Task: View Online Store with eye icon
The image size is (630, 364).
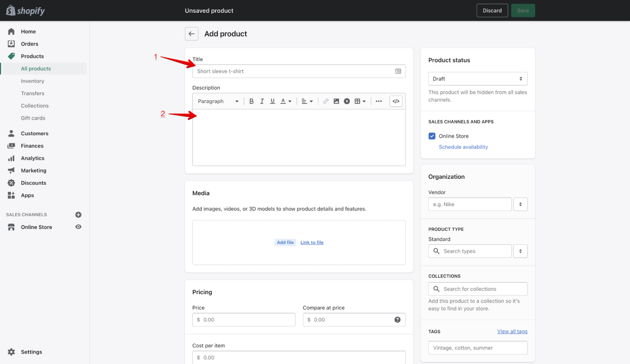Action: tap(78, 227)
